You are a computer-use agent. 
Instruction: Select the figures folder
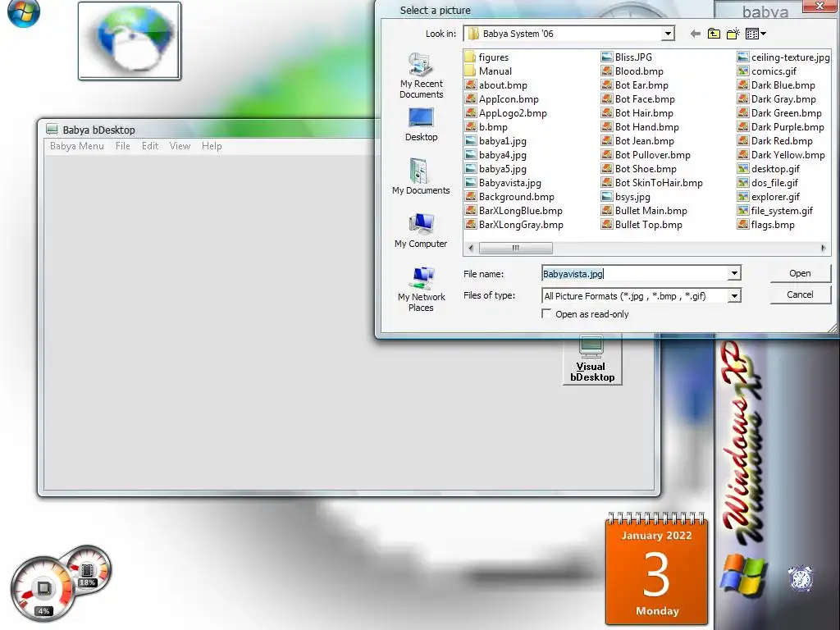pos(487,57)
